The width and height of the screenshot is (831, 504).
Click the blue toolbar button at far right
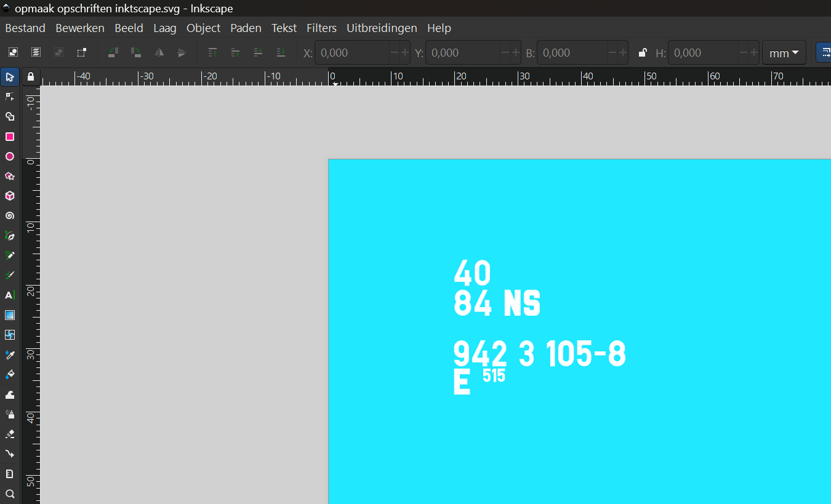pyautogui.click(x=824, y=53)
